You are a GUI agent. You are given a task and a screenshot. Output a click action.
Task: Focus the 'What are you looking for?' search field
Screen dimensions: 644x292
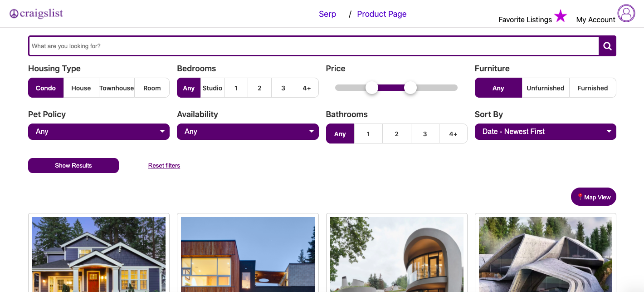tap(313, 46)
